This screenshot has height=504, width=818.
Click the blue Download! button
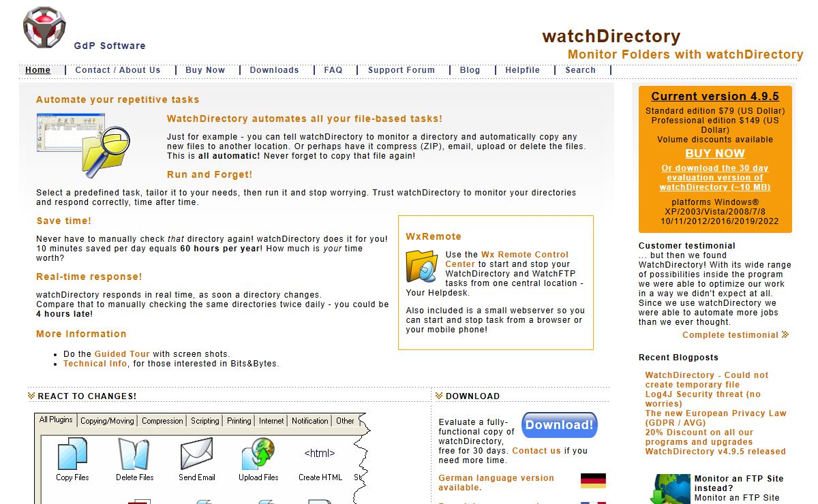560,425
